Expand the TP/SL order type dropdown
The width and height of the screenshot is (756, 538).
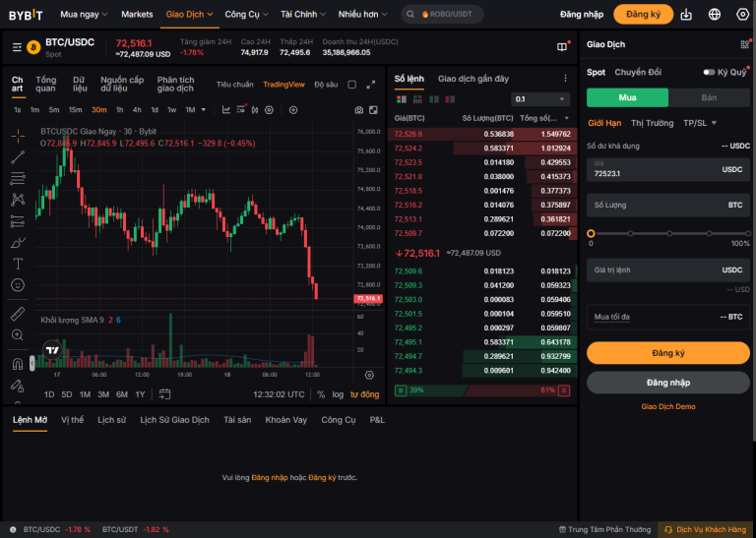point(700,123)
